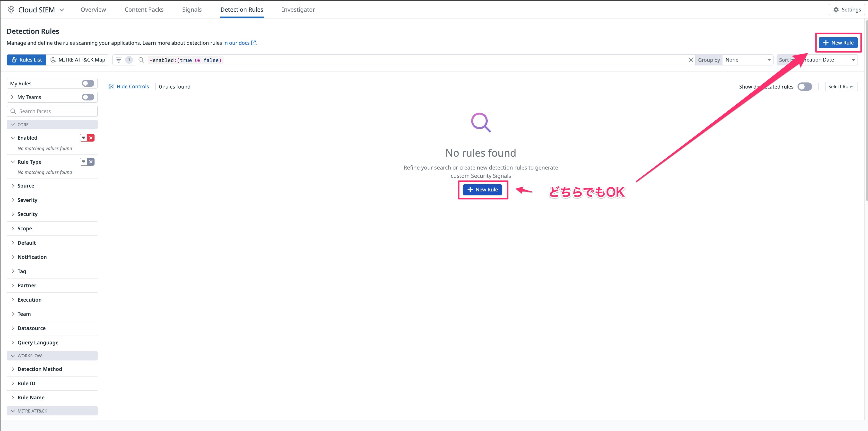Image resolution: width=868 pixels, height=431 pixels.
Task: Enable the My Teams switch
Action: [x=88, y=97]
